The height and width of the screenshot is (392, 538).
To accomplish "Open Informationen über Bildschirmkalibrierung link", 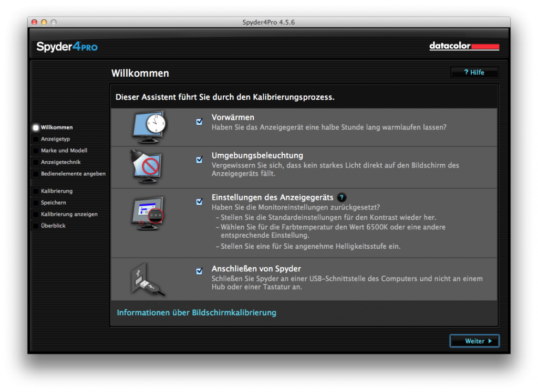I will click(x=196, y=313).
